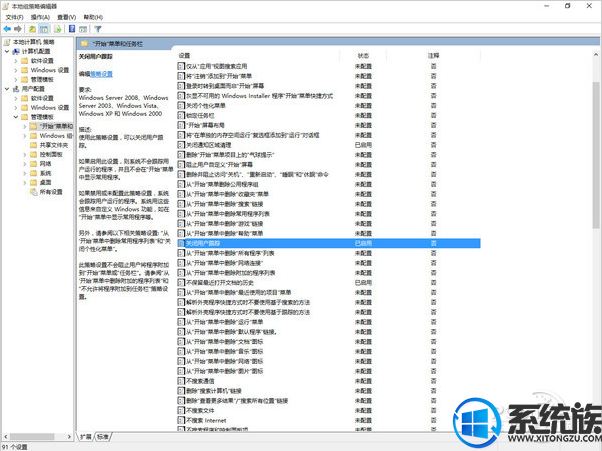Expand the 控制面板 tree folder

point(25,154)
